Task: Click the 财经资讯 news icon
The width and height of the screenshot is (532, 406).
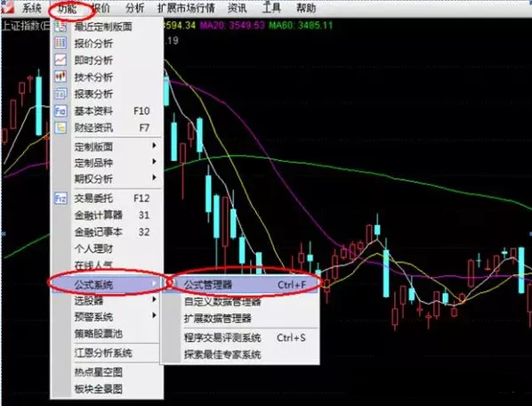Action: 60,127
